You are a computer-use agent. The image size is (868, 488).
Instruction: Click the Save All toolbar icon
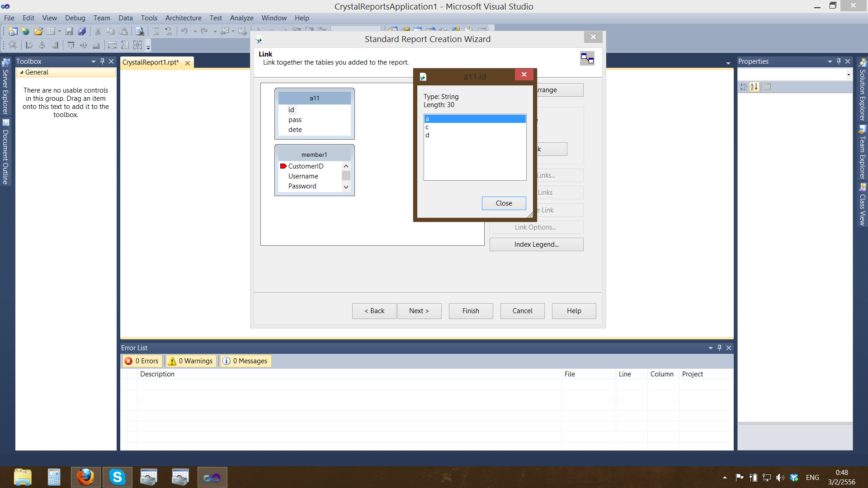click(x=82, y=31)
